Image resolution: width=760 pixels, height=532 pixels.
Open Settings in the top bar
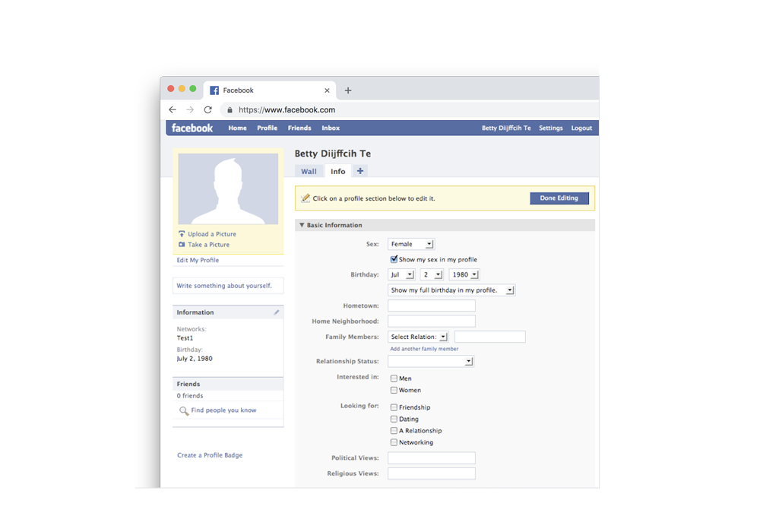pyautogui.click(x=550, y=128)
